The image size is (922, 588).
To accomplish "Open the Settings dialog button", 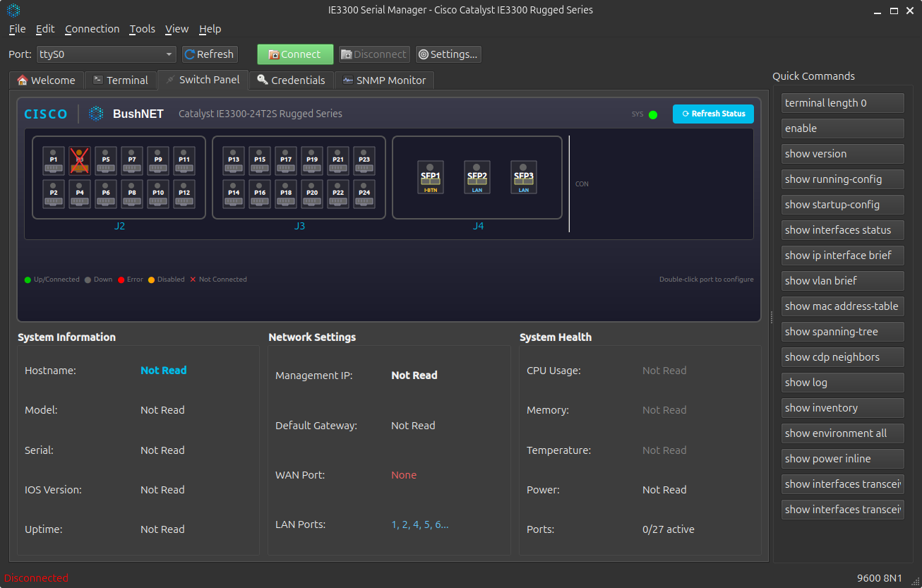I will (448, 54).
